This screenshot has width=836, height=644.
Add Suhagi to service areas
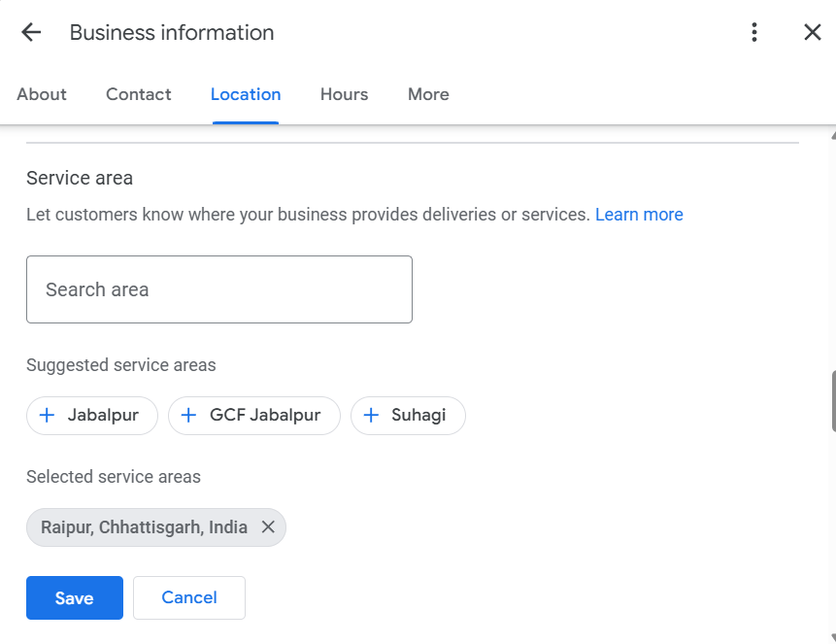(408, 416)
